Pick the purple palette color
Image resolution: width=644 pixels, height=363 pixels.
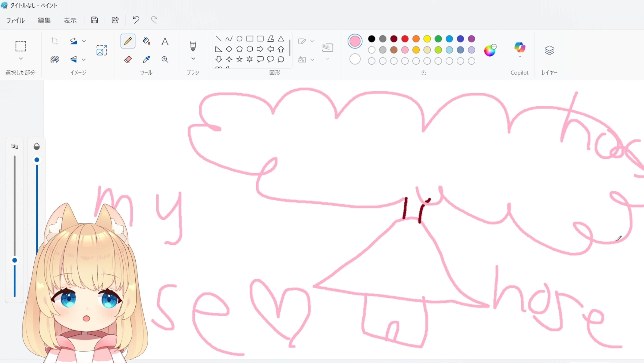click(x=472, y=39)
